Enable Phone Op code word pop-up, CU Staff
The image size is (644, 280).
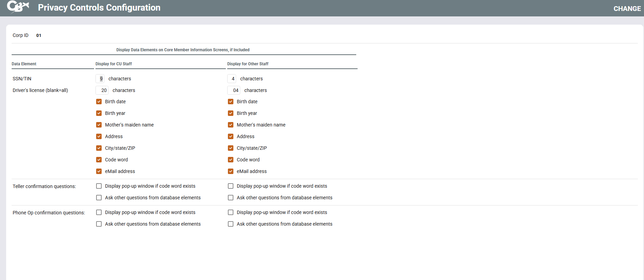[99, 212]
